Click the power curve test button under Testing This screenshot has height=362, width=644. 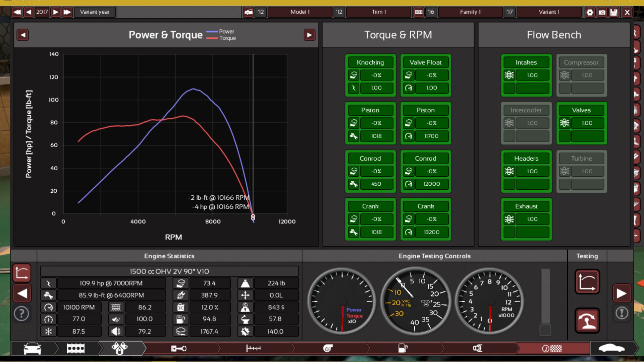coord(587,282)
